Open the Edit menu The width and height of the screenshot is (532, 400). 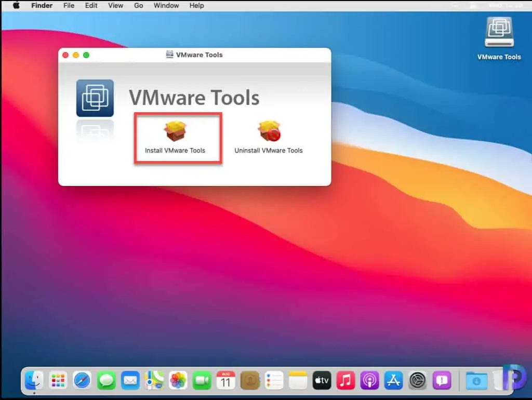(x=91, y=5)
